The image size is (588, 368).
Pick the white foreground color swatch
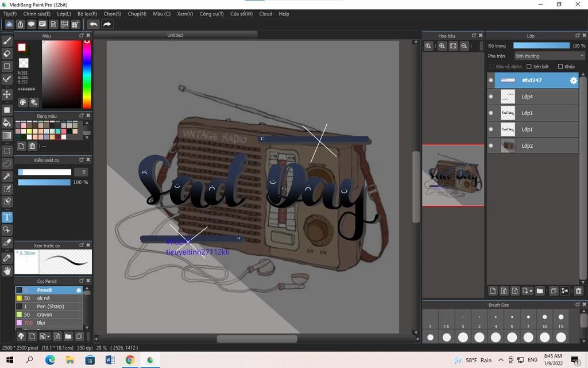click(22, 47)
